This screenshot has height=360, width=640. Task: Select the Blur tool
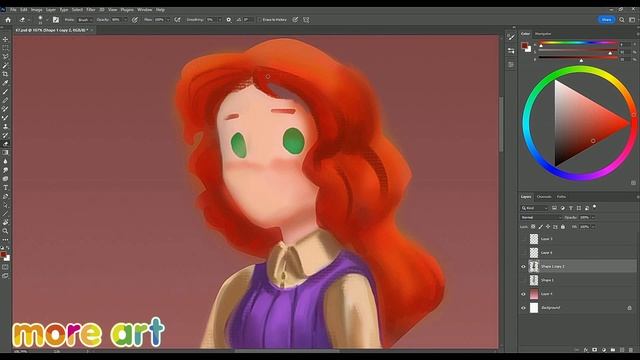tap(5, 161)
